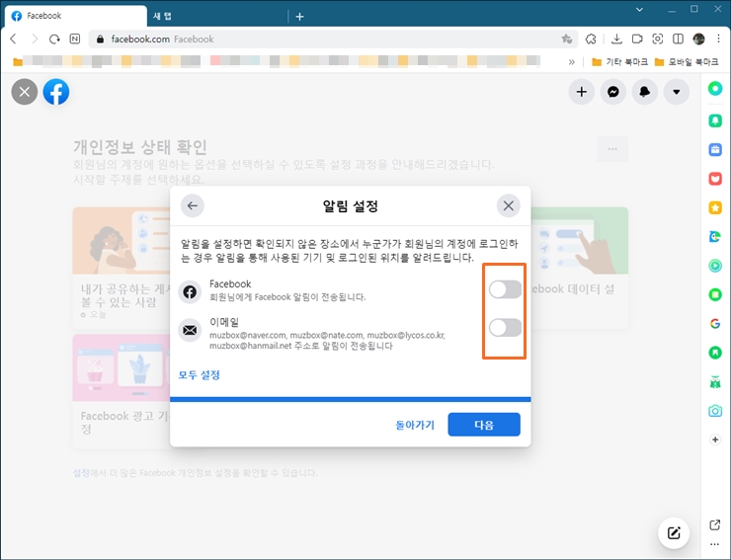Expand hidden bookmarks with double chevron
Screen dimensions: 731x560
tap(572, 62)
